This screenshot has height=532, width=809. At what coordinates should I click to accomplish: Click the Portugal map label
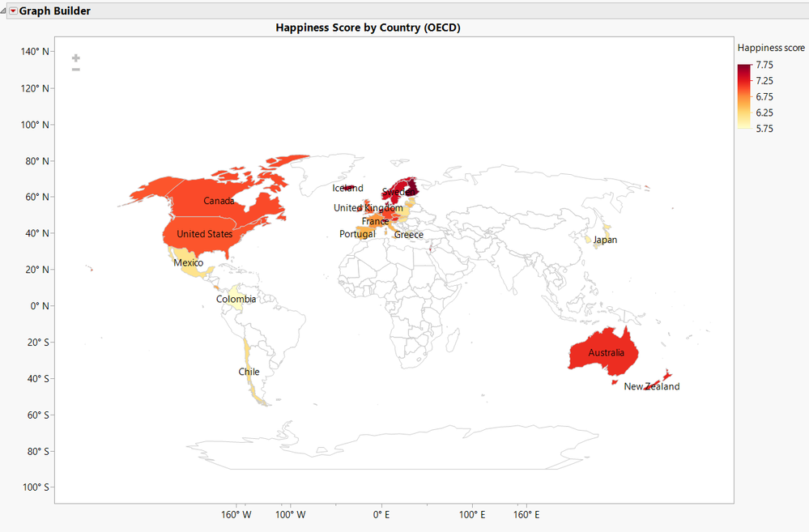358,234
